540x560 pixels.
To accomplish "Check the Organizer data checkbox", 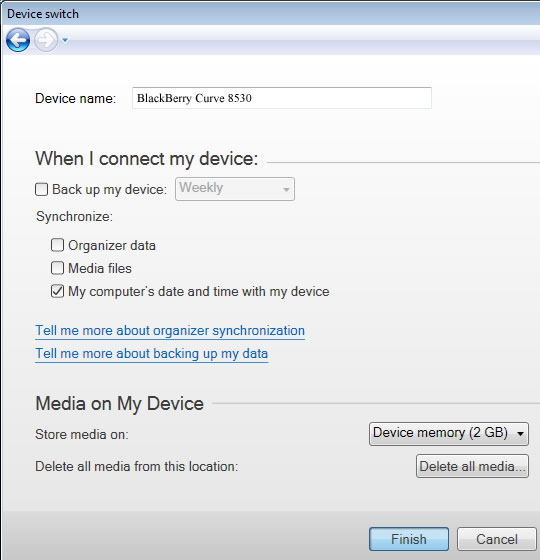I will point(57,245).
